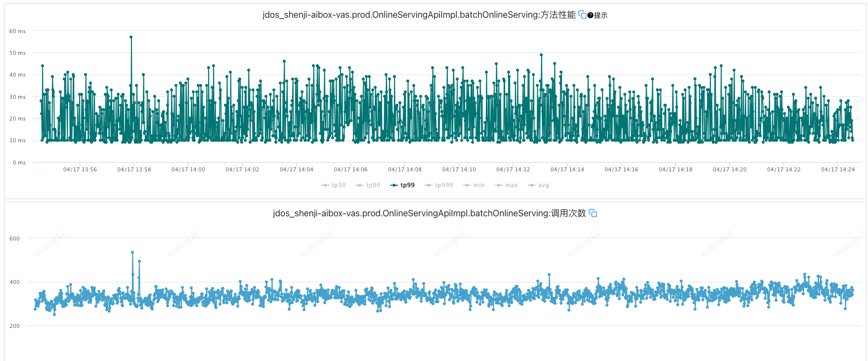868x361 pixels.
Task: Click the 10 ms y-axis label
Action: click(18, 140)
